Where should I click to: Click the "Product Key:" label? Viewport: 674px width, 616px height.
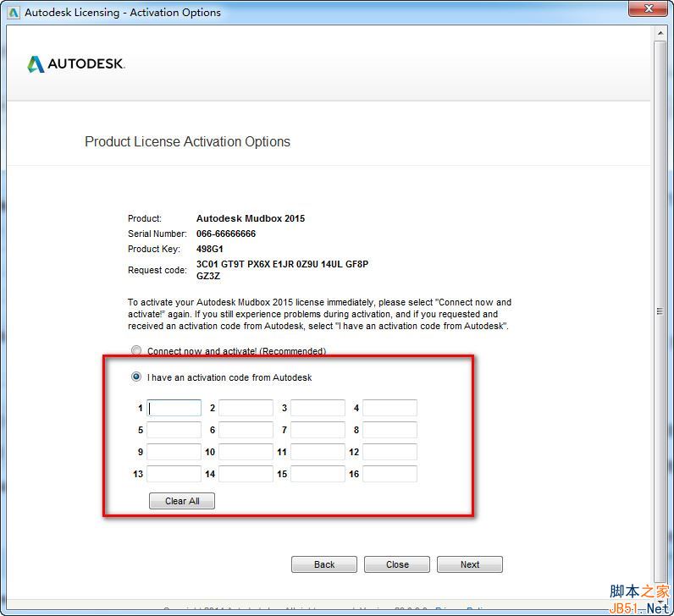tap(154, 249)
